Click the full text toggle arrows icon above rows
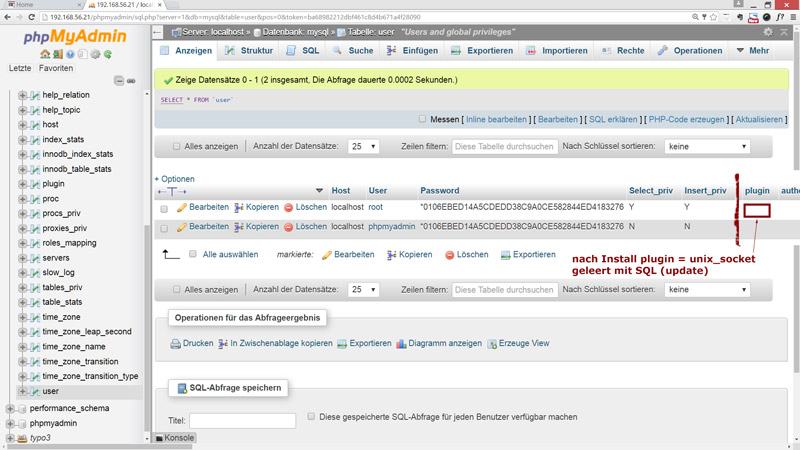The image size is (800, 450). (x=172, y=191)
